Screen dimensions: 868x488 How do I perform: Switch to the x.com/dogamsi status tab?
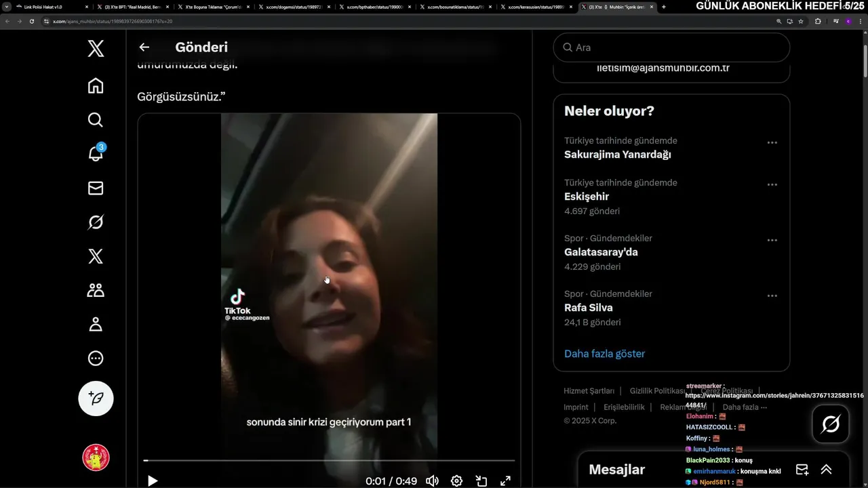pos(295,7)
